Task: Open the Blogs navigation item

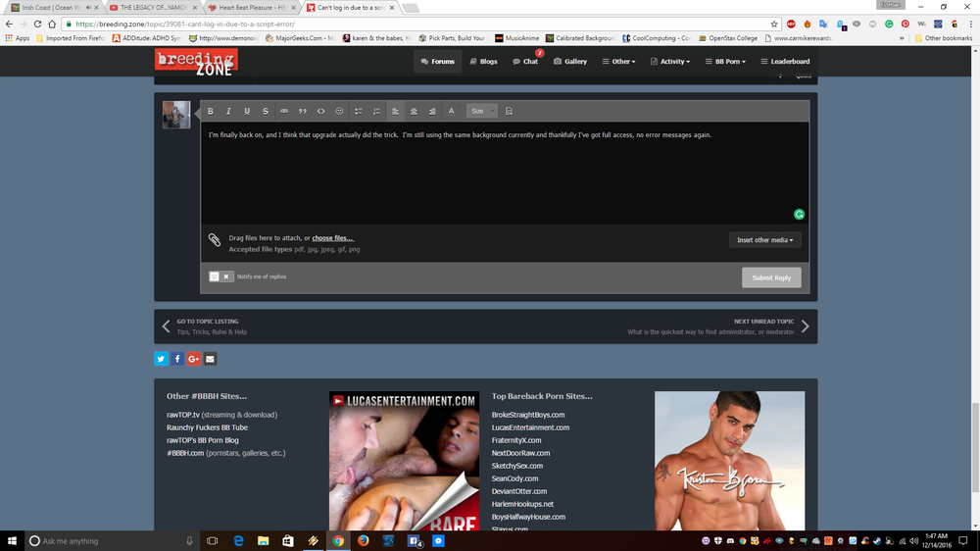Action: [484, 62]
